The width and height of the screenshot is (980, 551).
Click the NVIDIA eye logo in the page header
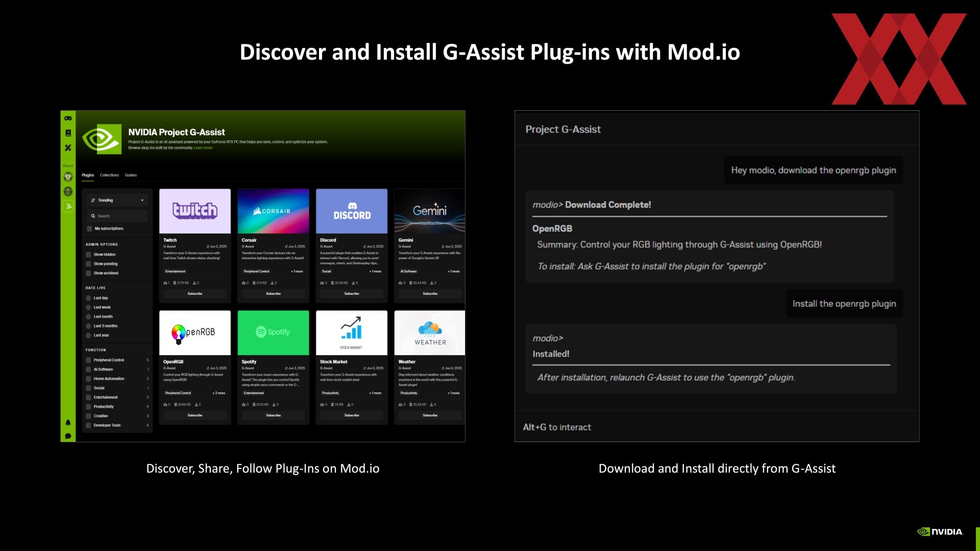tap(102, 139)
